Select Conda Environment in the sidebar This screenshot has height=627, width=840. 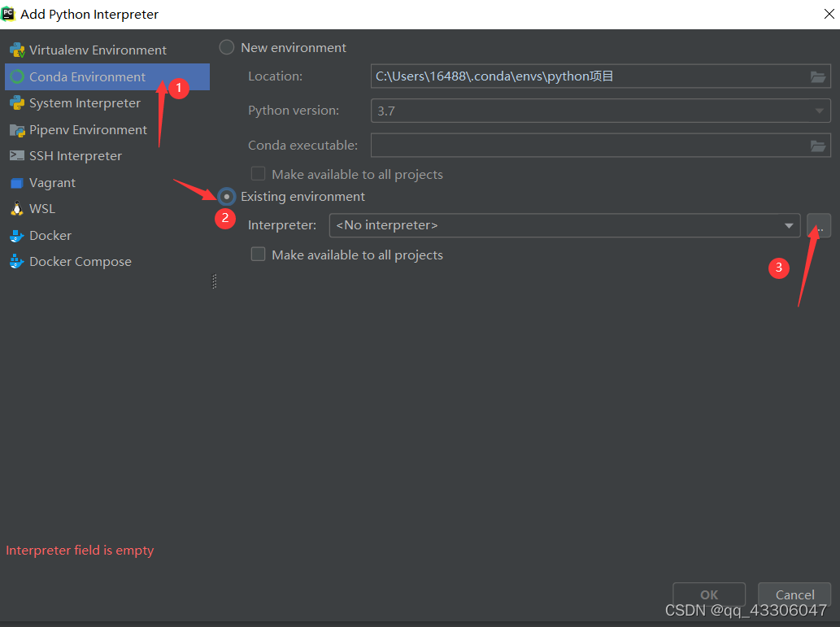pyautogui.click(x=107, y=76)
